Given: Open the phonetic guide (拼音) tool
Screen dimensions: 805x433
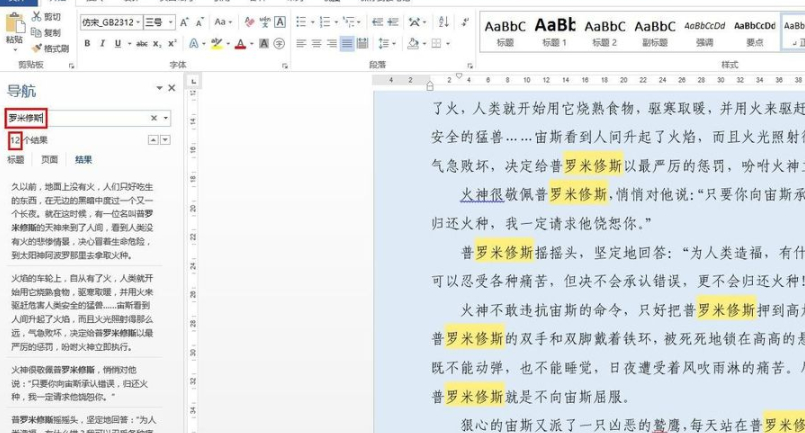Looking at the screenshot, I should [265, 22].
